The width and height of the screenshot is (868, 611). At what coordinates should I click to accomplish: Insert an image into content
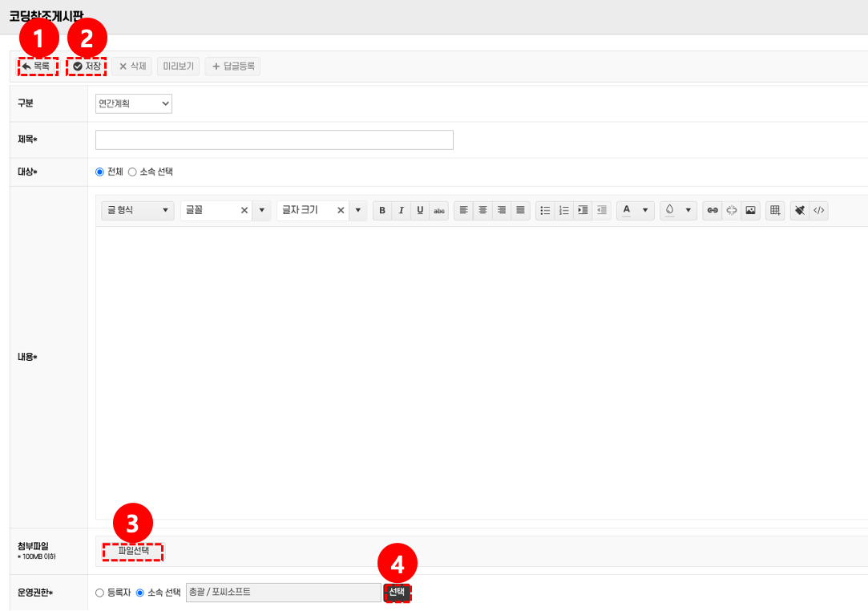point(750,211)
